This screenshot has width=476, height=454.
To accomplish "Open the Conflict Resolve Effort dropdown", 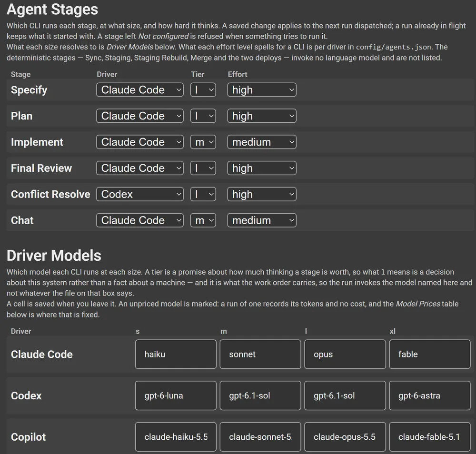I will pos(262,194).
